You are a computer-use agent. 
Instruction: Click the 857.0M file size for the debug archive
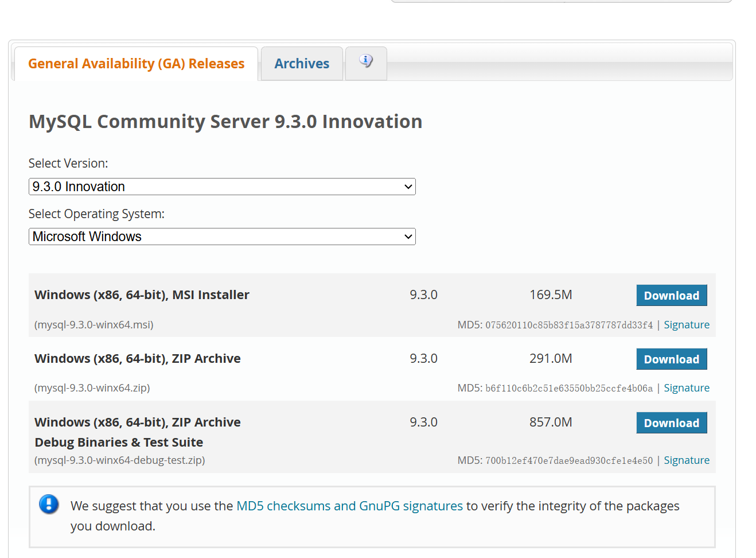point(550,422)
